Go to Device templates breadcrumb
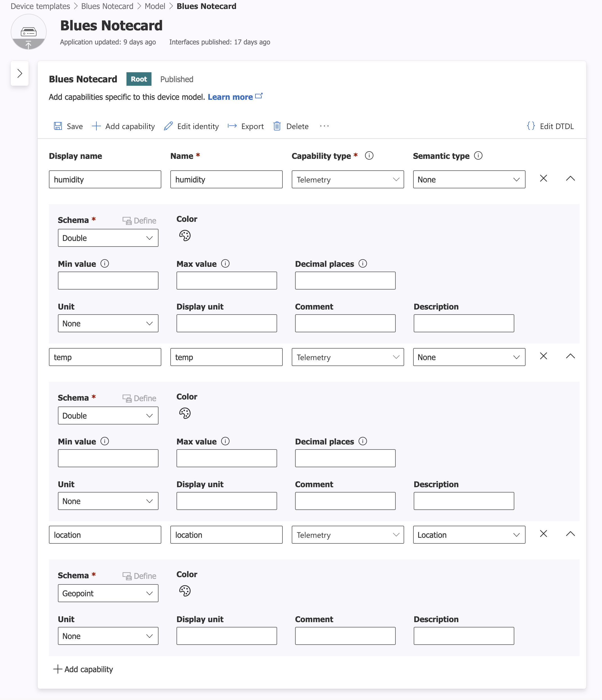 [40, 6]
